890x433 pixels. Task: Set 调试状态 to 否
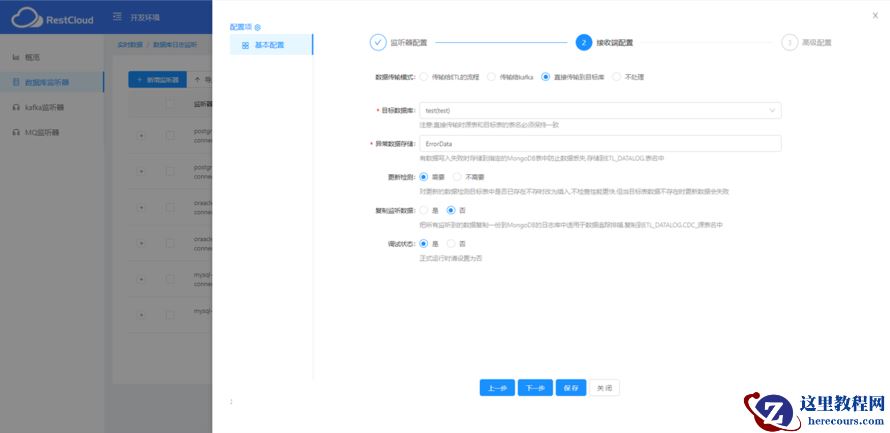[x=451, y=243]
